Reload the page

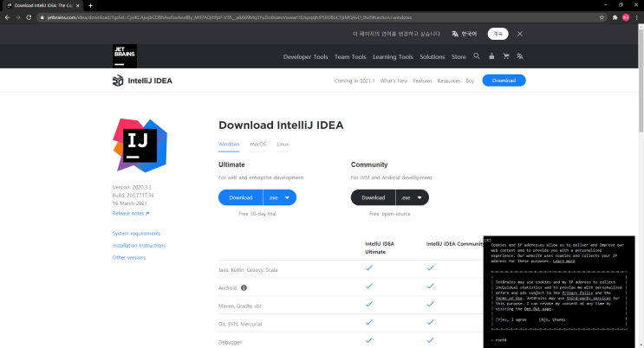point(29,17)
